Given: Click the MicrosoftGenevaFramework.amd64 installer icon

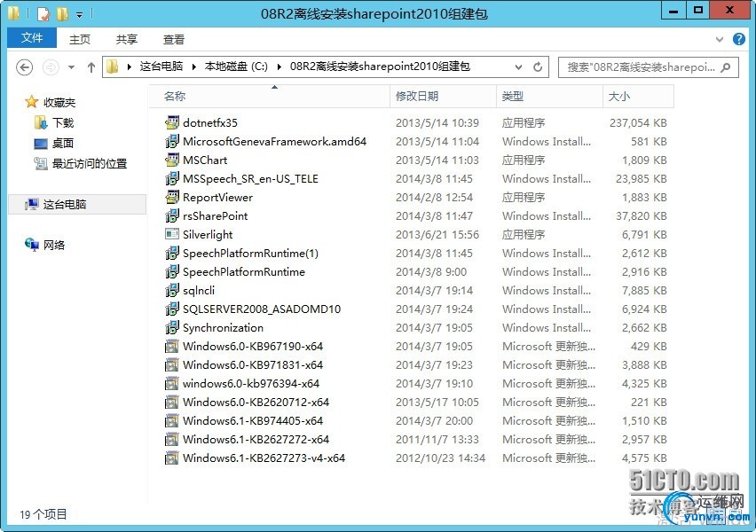Looking at the screenshot, I should tap(172, 141).
